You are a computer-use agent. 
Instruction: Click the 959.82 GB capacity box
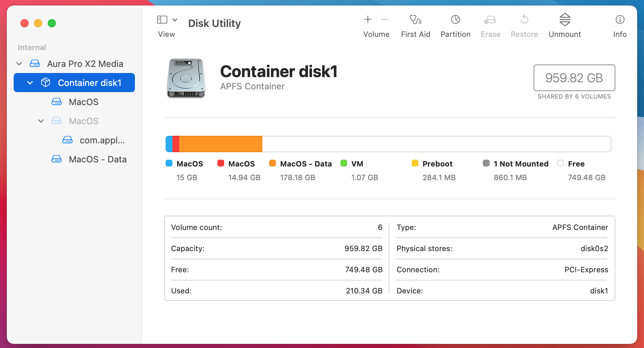tap(574, 78)
